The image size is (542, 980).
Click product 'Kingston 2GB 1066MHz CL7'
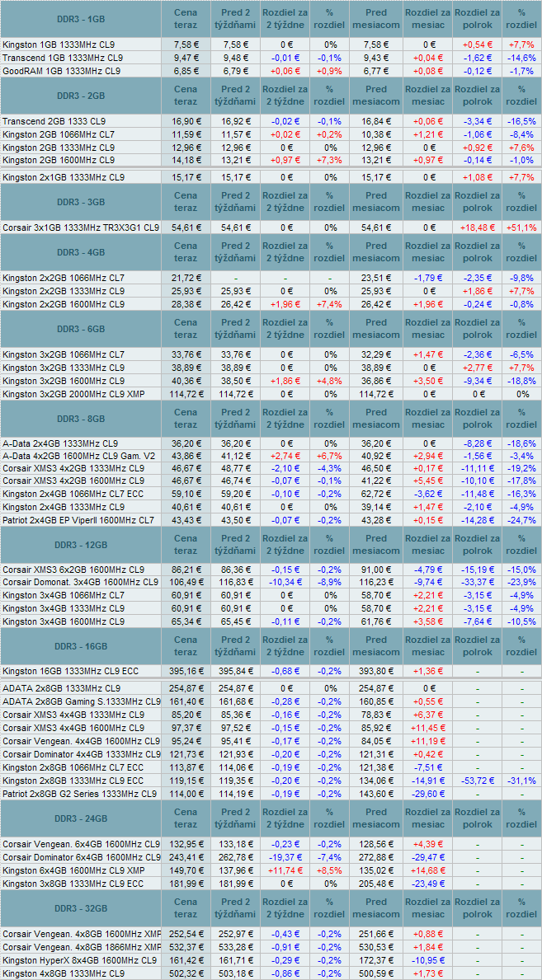coord(59,134)
